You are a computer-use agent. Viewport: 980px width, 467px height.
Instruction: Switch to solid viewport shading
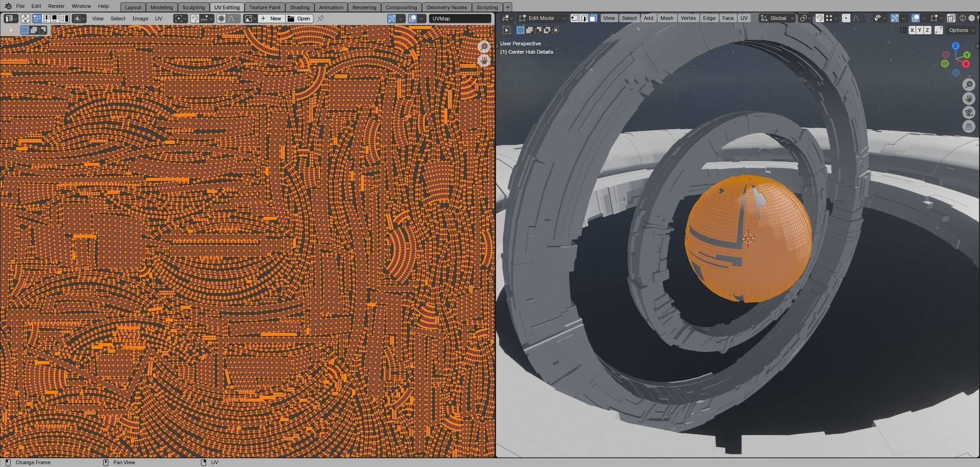coord(972,18)
